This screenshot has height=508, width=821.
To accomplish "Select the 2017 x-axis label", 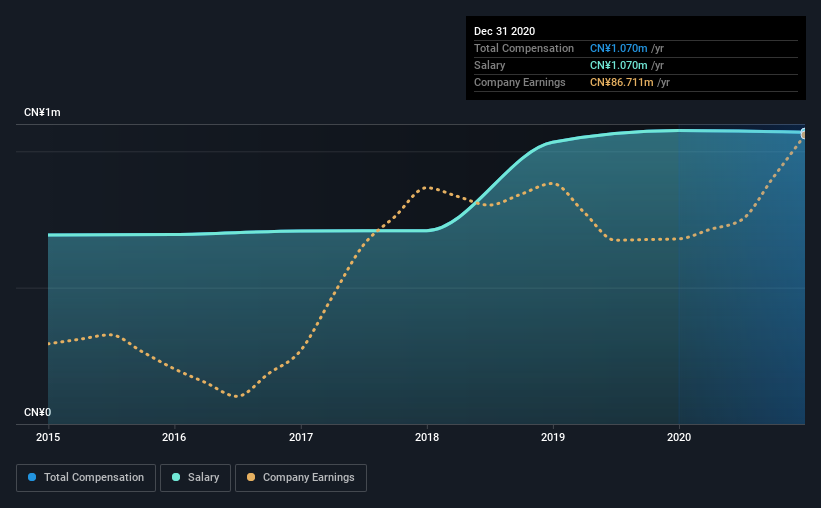I will pos(301,437).
